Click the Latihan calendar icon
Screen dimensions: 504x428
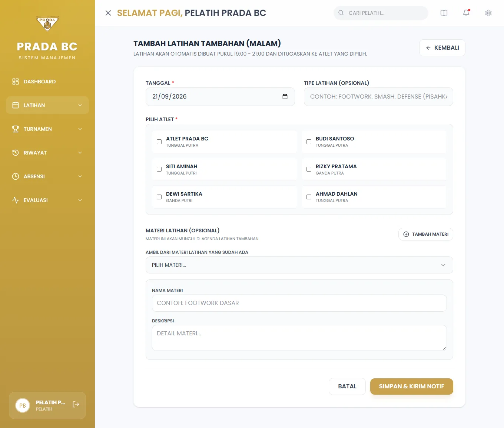click(x=16, y=105)
